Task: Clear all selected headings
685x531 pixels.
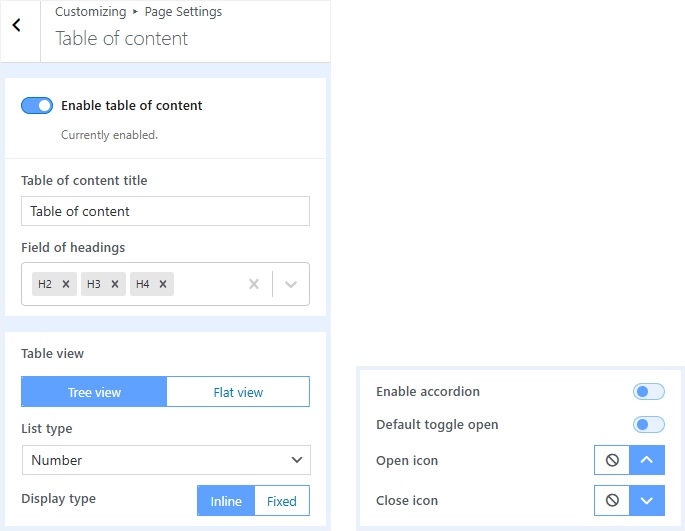Action: (254, 284)
